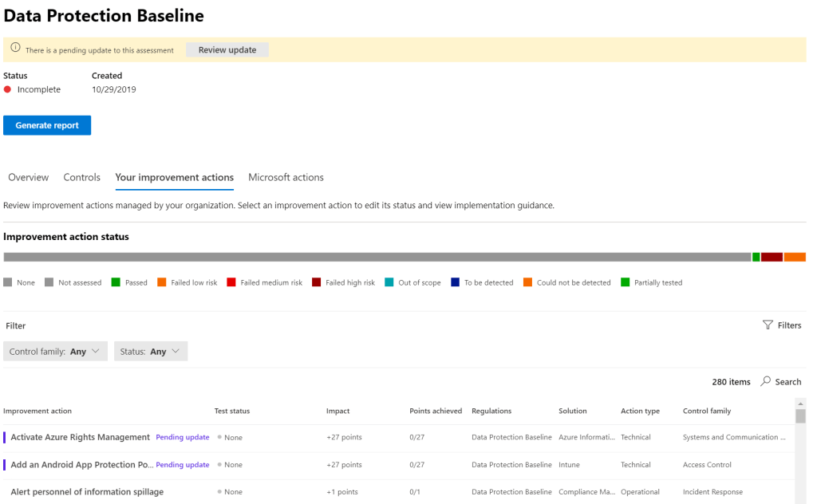Image resolution: width=817 pixels, height=504 pixels.
Task: Open the Microsoft actions tab
Action: coord(286,177)
